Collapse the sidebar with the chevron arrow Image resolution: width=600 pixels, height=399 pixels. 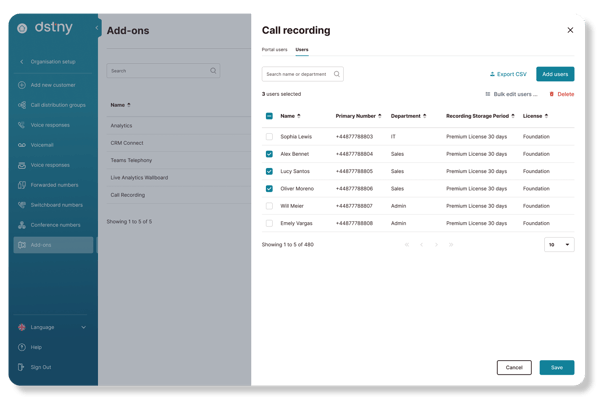click(x=97, y=28)
